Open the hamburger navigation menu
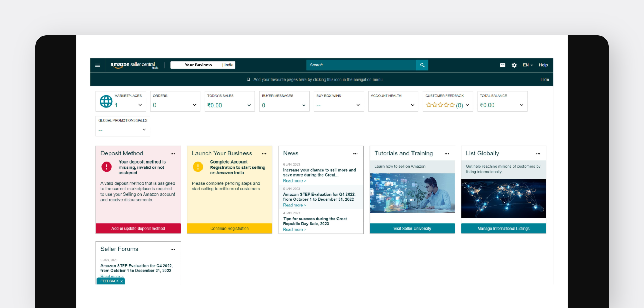The image size is (644, 308). coord(98,65)
